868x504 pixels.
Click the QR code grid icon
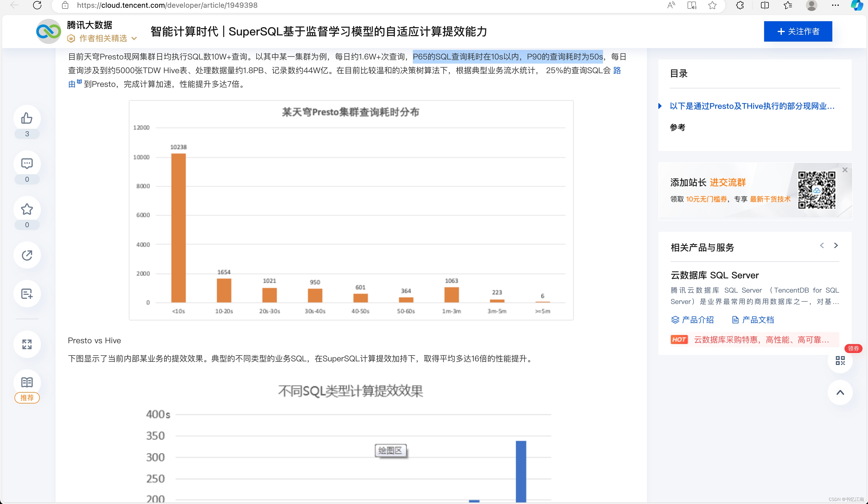click(x=840, y=361)
